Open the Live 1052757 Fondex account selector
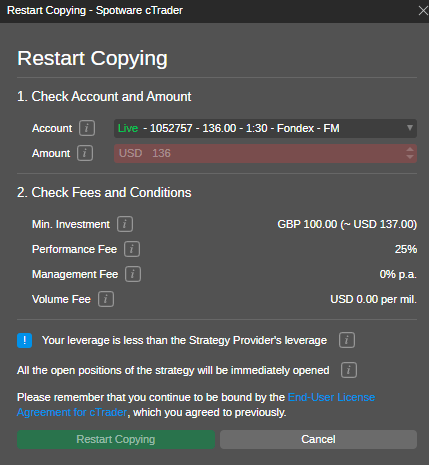The image size is (429, 465). 265,128
